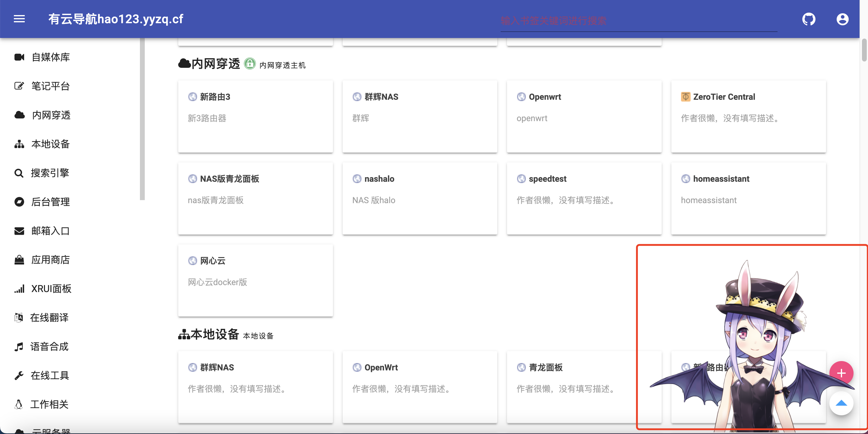The height and width of the screenshot is (434, 868).
Task: Click the globe icon on homeassistant card
Action: point(685,179)
